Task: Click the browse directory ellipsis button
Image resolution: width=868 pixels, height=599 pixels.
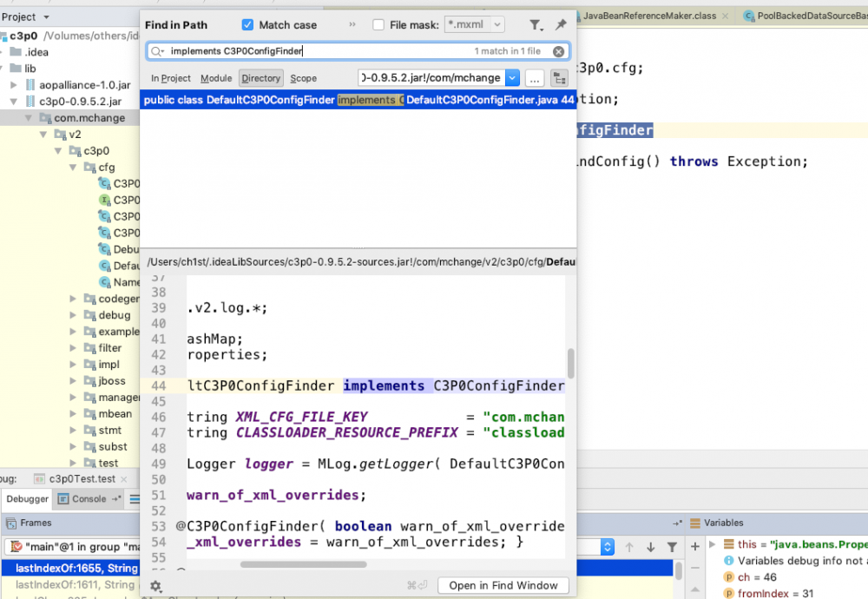Action: coord(535,78)
